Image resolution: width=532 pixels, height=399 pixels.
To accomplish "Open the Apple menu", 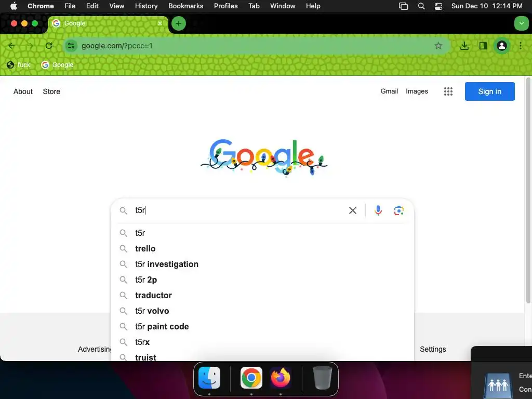I will click(14, 6).
